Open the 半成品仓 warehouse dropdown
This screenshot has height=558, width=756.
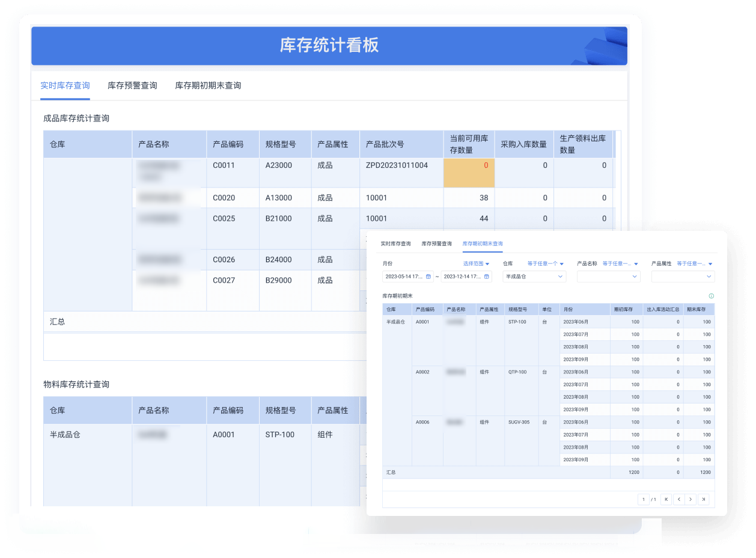pos(534,277)
